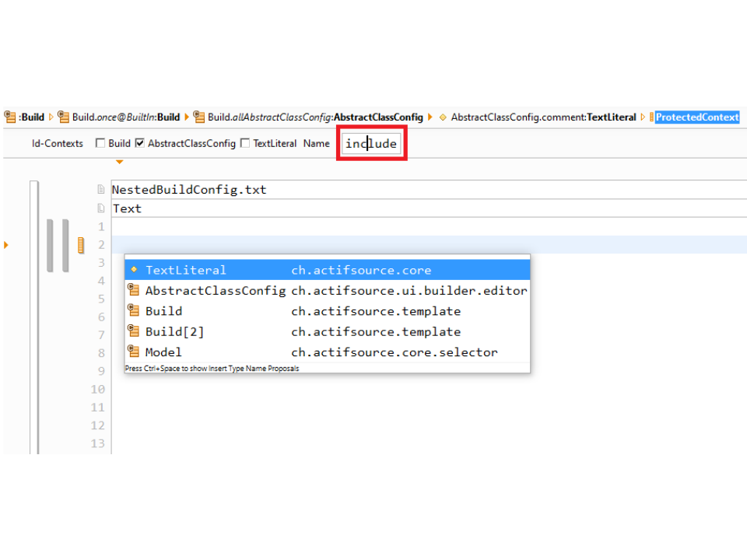Viewport: 747px width, 560px height.
Task: Enable the Build Id-Context checkbox
Action: (100, 143)
